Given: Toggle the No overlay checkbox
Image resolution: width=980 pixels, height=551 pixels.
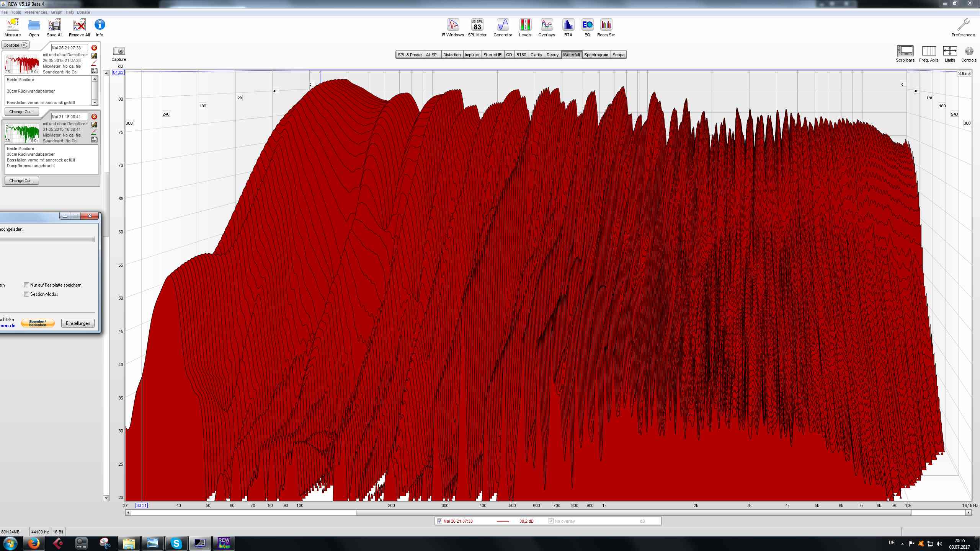Looking at the screenshot, I should coord(551,521).
